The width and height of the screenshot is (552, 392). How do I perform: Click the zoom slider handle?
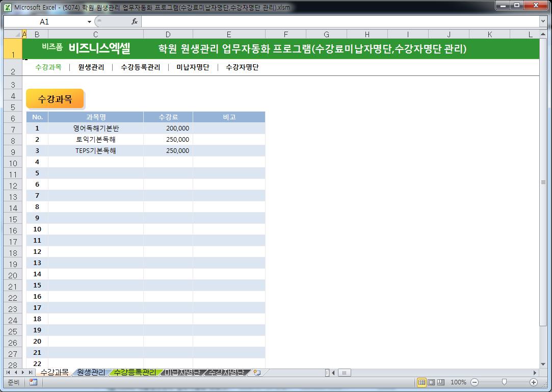pos(504,382)
